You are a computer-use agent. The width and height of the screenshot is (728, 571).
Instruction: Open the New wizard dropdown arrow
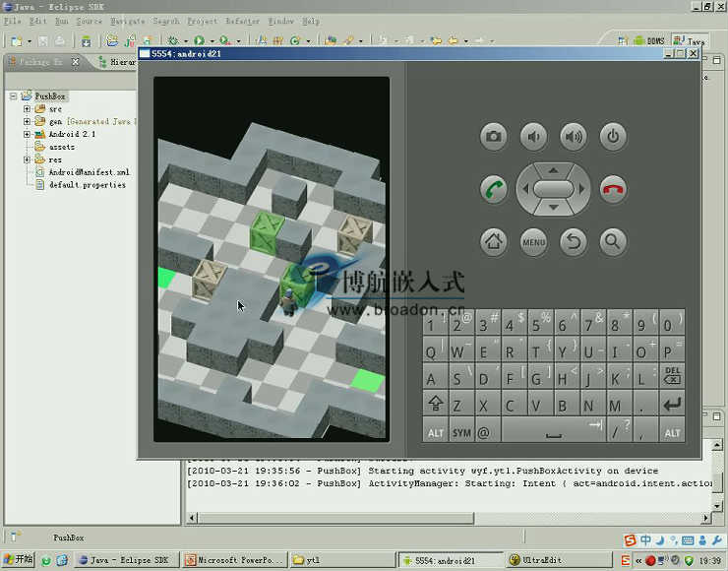click(30, 41)
